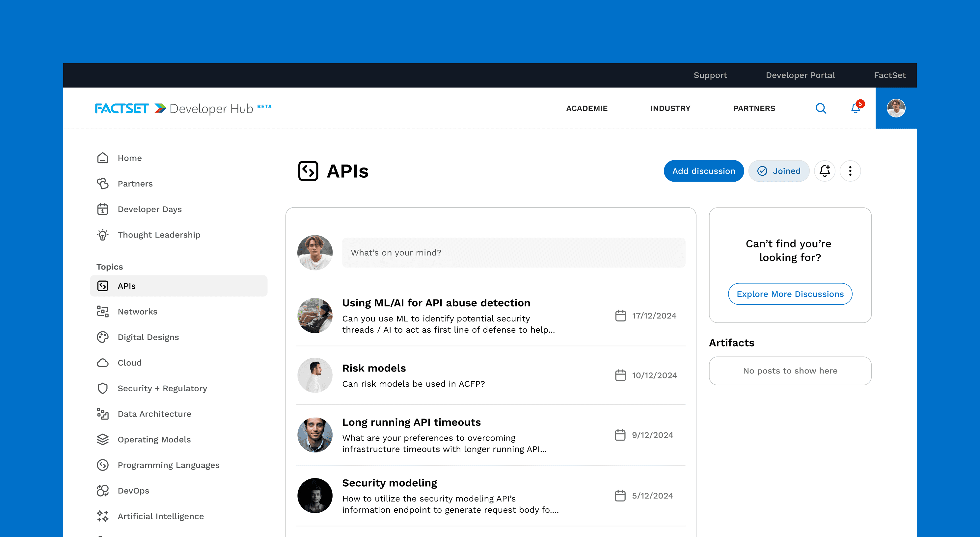980x537 pixels.
Task: Click the Data Architecture topic icon
Action: click(103, 414)
